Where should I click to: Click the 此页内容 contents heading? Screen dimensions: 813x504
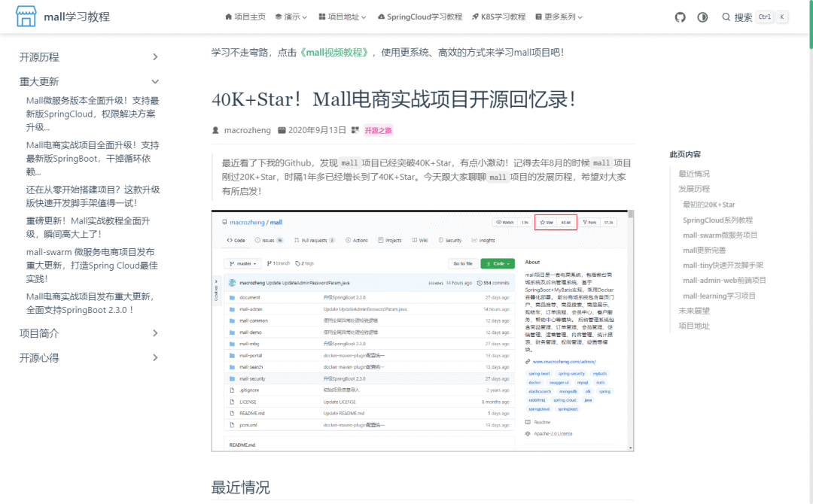(x=685, y=154)
